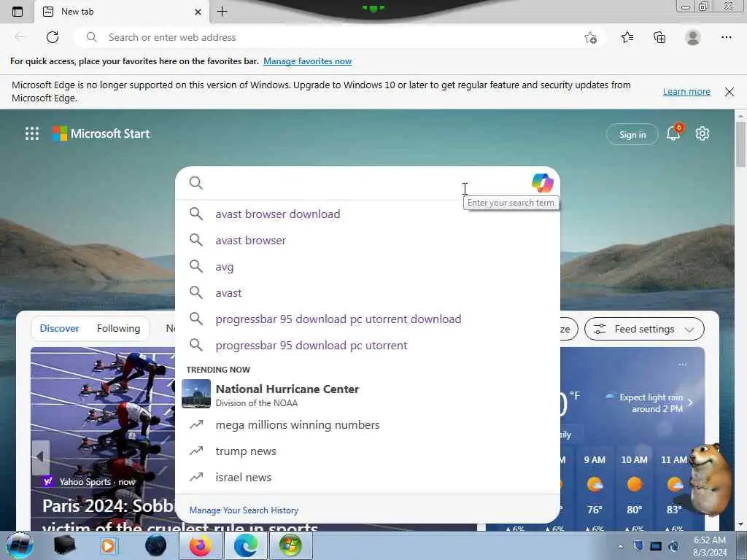The image size is (747, 560).
Task: Show hidden tray icons arrow
Action: (620, 547)
